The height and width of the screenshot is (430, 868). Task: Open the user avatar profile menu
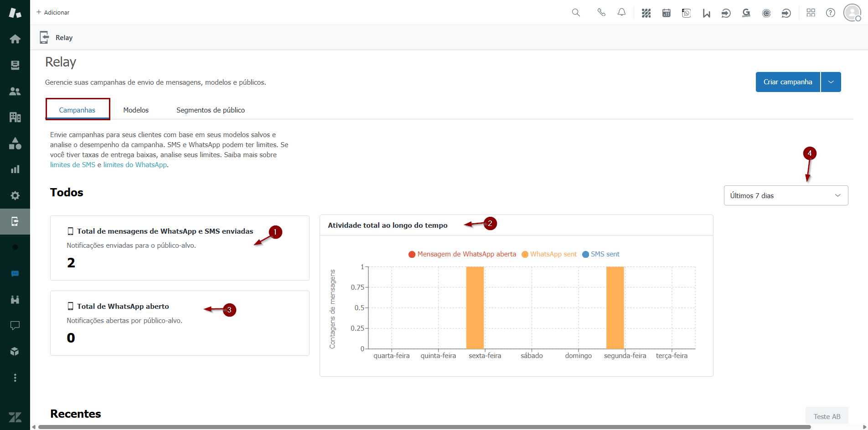[x=852, y=13]
